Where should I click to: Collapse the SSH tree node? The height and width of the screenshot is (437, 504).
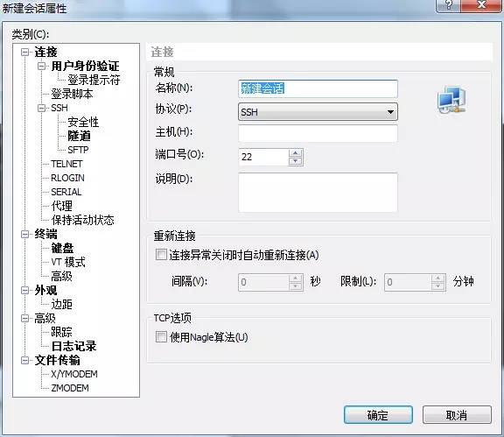(41, 108)
